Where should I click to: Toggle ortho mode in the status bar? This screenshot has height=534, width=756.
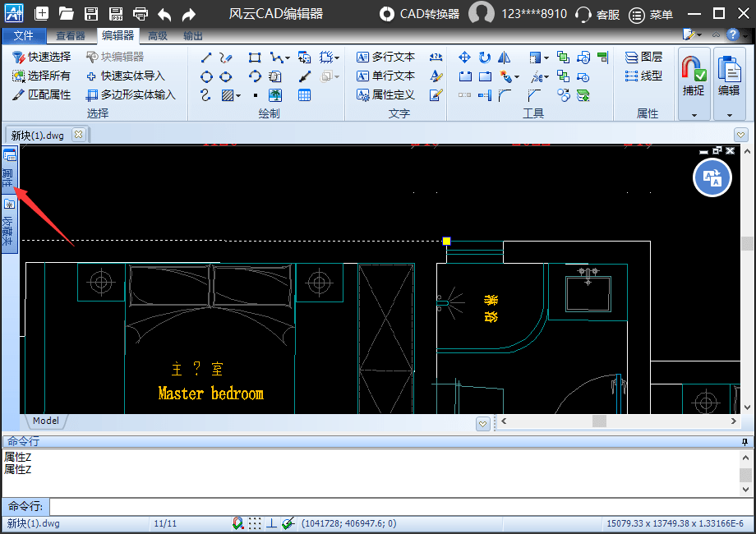point(271,523)
